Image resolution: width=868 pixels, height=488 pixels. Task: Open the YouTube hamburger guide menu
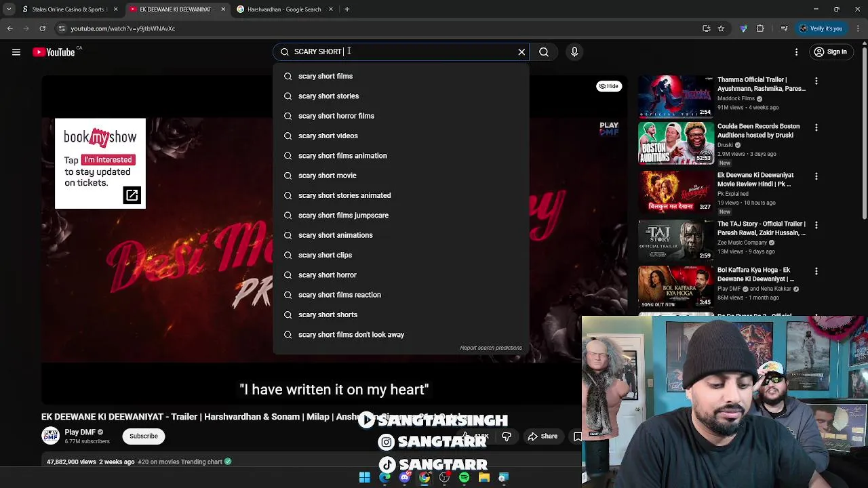coord(16,52)
